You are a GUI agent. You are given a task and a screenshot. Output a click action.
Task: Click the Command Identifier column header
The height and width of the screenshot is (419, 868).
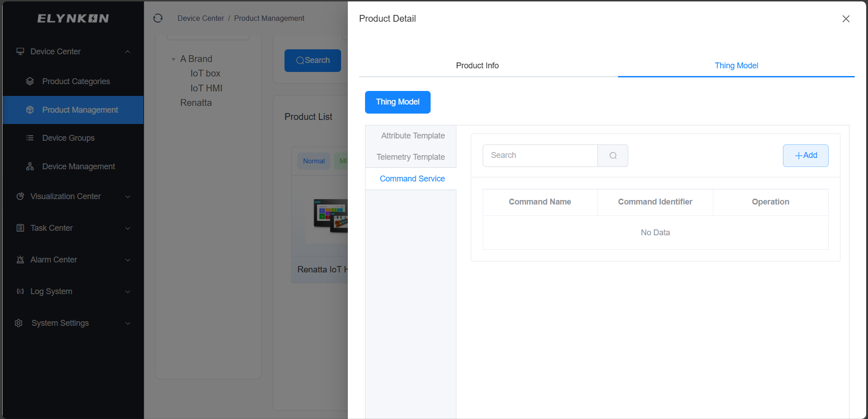tap(655, 202)
